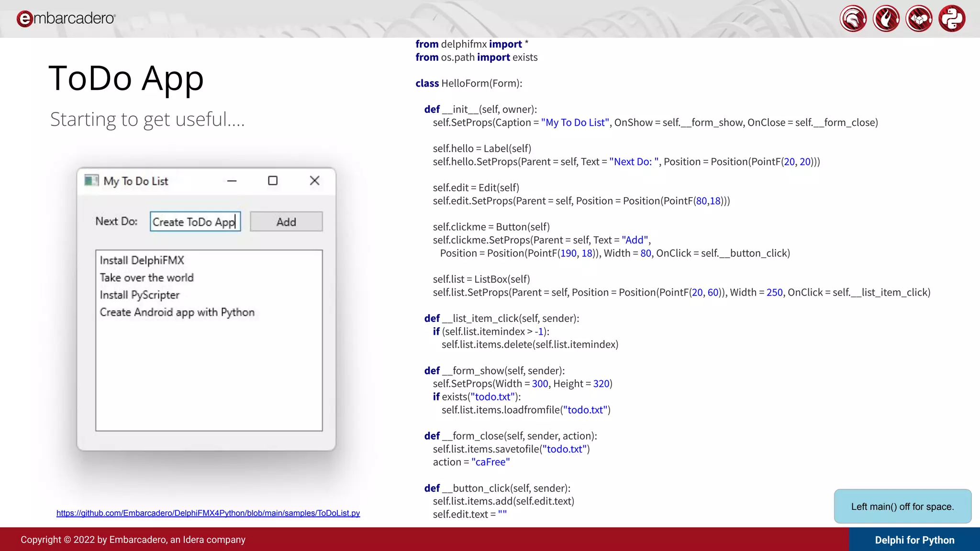The width and height of the screenshot is (980, 551).
Task: Click the Python logo icon
Action: pos(952,19)
